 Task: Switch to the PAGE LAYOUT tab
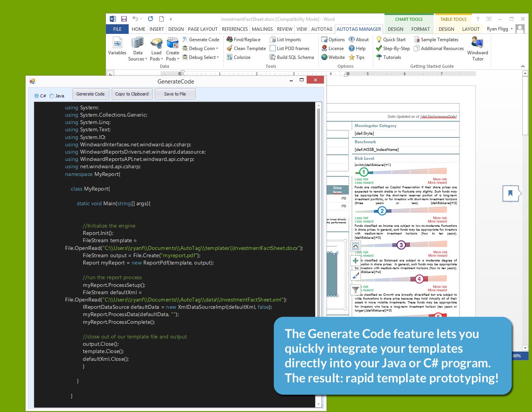[203, 29]
